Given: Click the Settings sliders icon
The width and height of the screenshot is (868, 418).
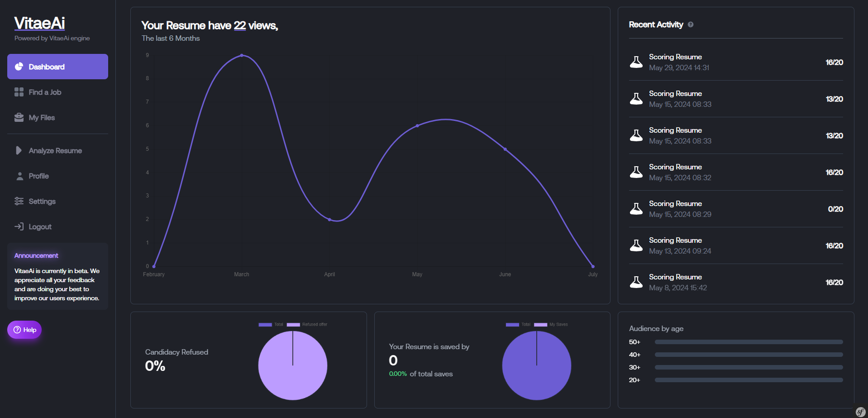Looking at the screenshot, I should [x=19, y=201].
